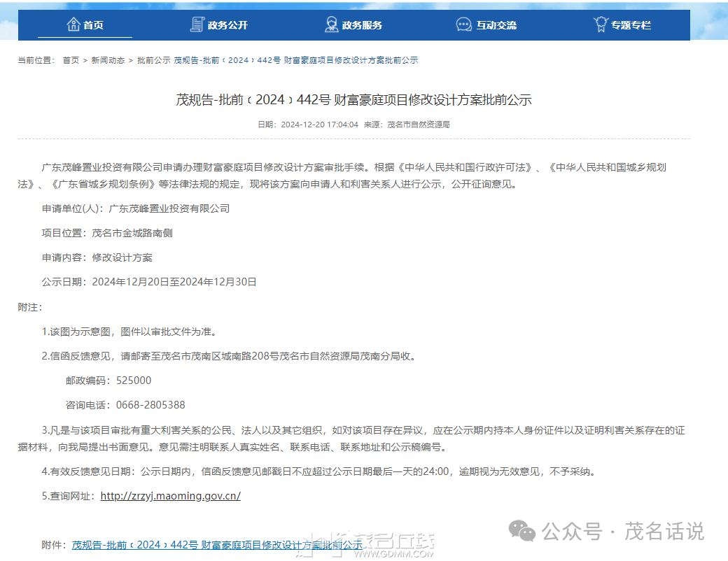Click the 附注 label
This screenshot has height=561, width=728.
[30, 307]
